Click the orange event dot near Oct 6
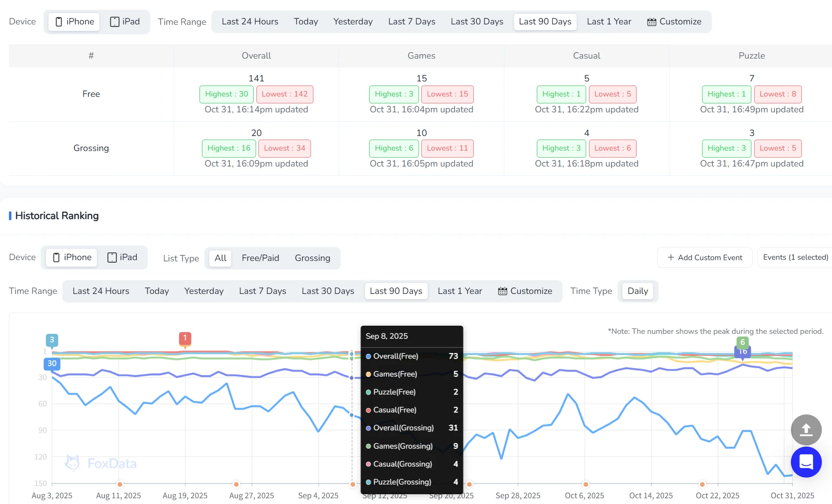832x504 pixels. point(586,484)
